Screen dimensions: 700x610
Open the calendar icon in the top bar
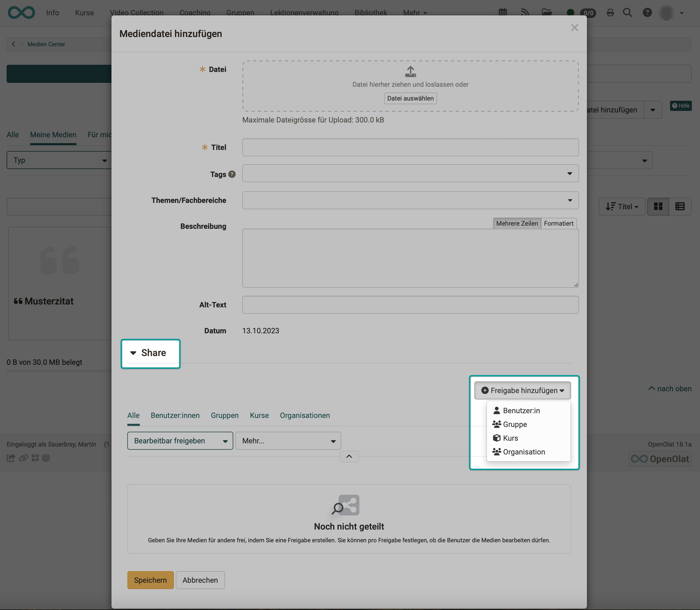[503, 12]
